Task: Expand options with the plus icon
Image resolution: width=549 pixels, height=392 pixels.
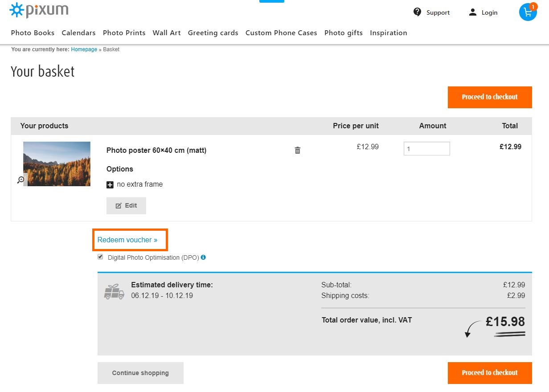Action: point(110,184)
